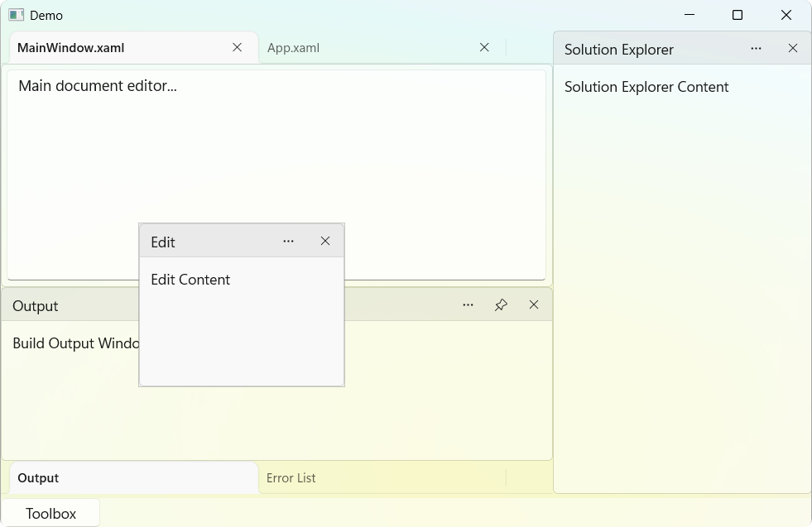
Task: Open the Edit panel ellipsis menu
Action: tap(288, 242)
